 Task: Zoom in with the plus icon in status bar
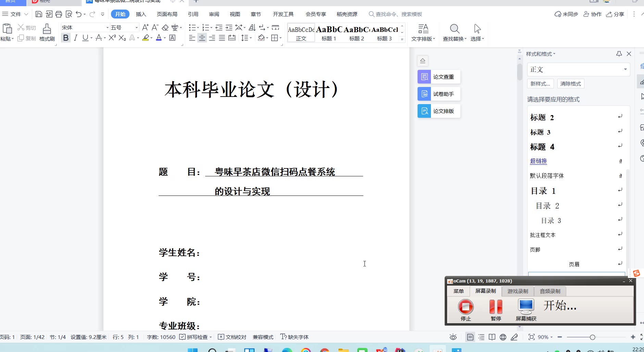[x=633, y=337]
